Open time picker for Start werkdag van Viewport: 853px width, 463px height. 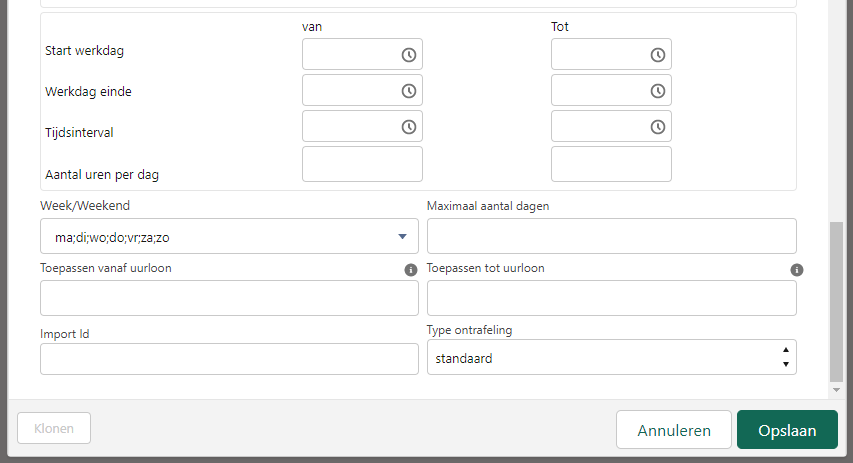[409, 54]
